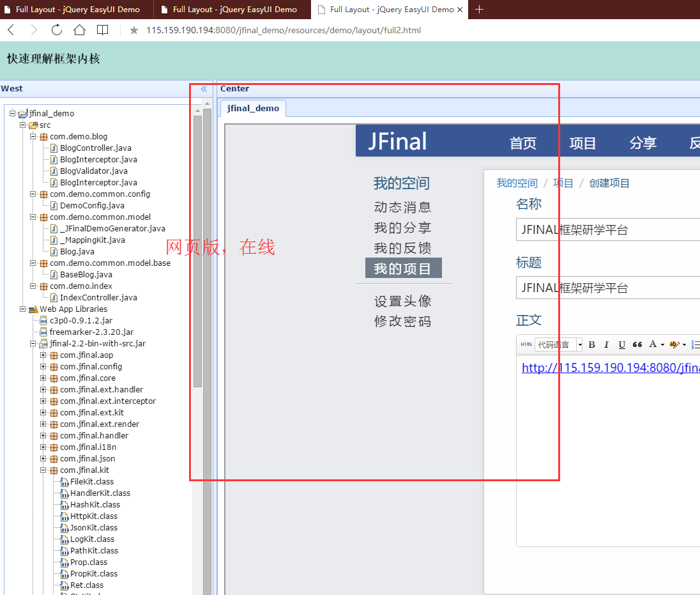Click 我的空间 breadcrumb link
This screenshot has width=700, height=595.
click(x=517, y=183)
